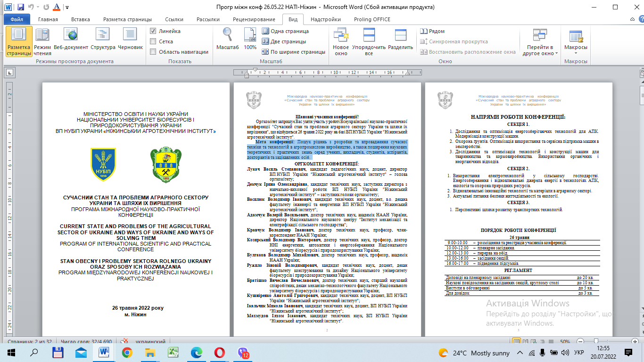Open a new window (Новое окно)
The height and width of the screenshot is (362, 644).
(341, 41)
